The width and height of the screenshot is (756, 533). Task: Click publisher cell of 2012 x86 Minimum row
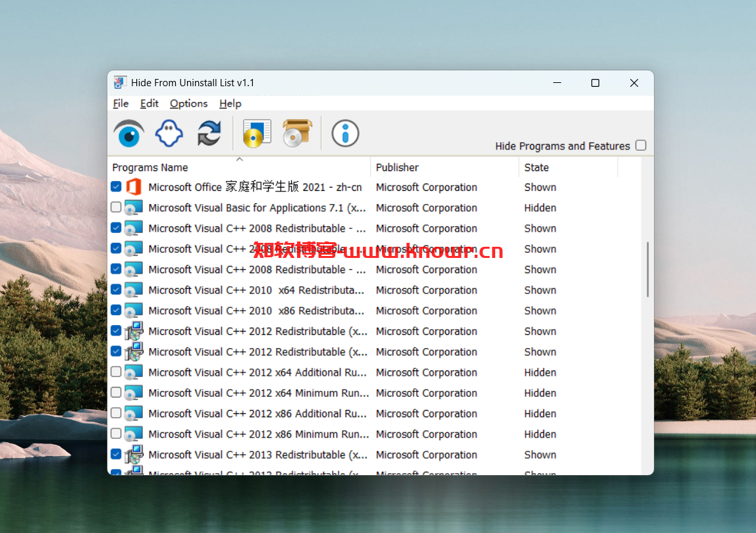pyautogui.click(x=426, y=434)
